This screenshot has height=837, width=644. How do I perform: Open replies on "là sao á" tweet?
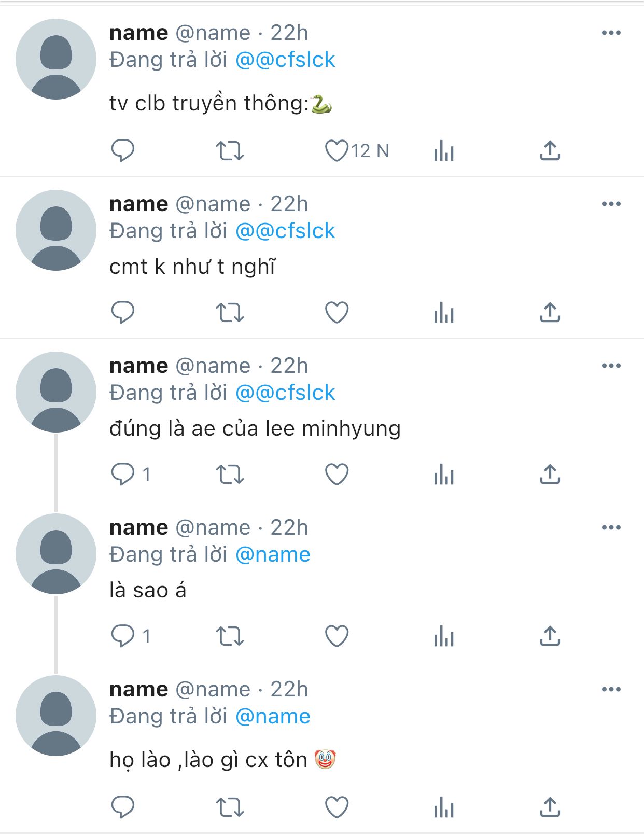[x=123, y=636]
